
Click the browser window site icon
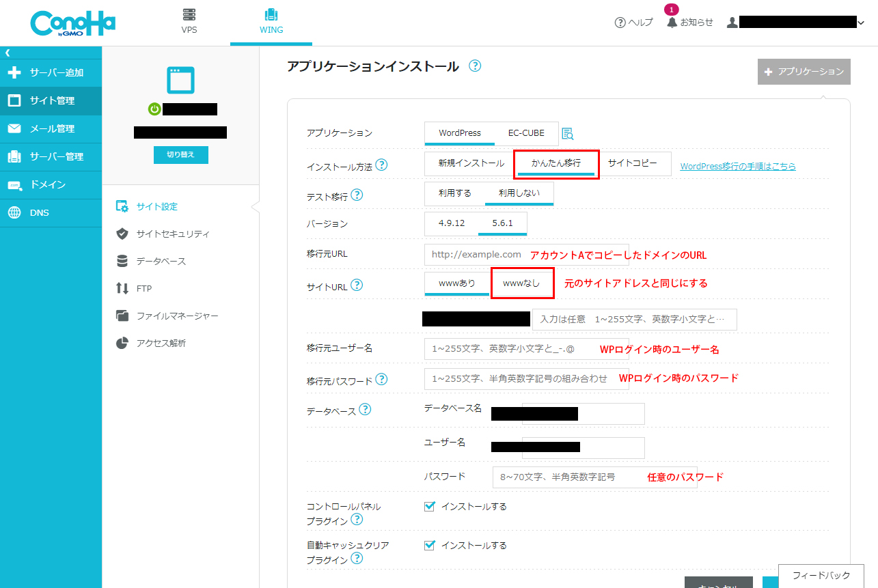(181, 80)
